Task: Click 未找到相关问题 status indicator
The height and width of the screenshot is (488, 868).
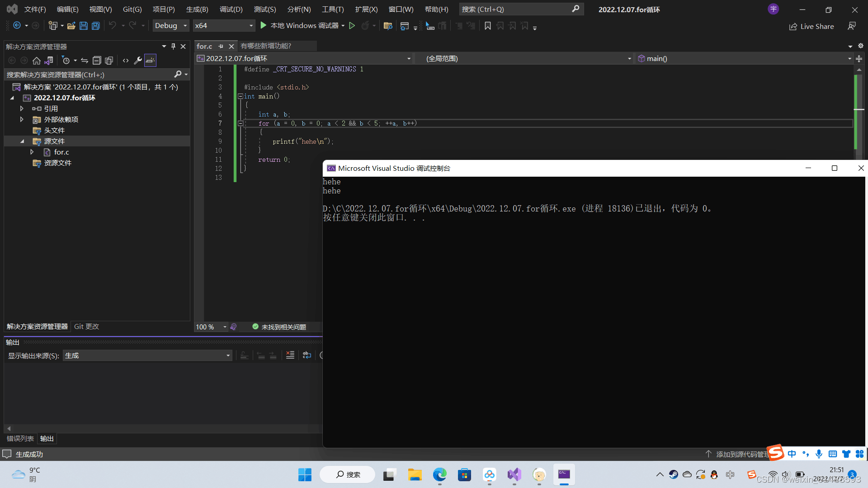Action: tap(279, 327)
